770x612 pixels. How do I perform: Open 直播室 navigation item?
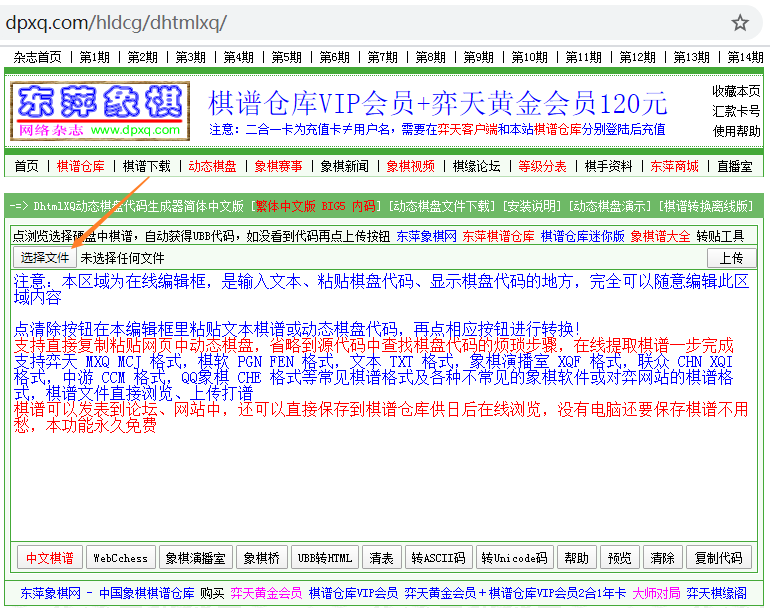735,167
